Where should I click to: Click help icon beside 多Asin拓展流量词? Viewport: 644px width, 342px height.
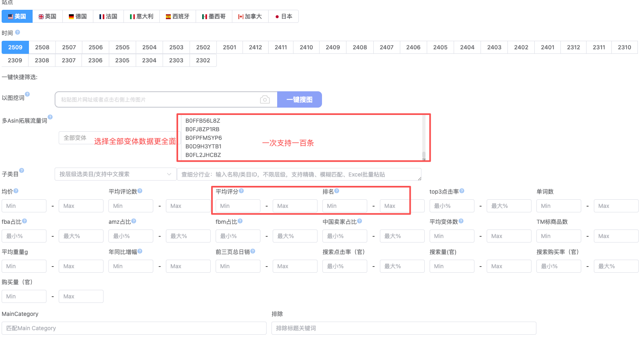(50, 117)
